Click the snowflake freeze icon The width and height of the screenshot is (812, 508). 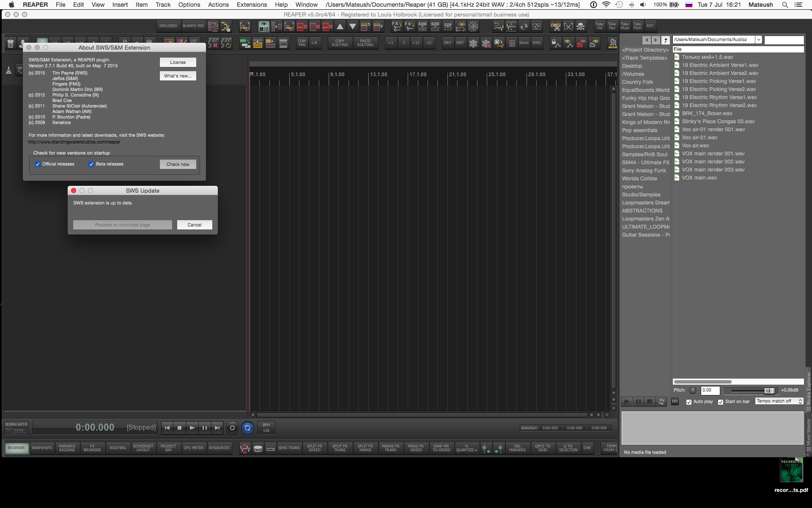coord(473,43)
